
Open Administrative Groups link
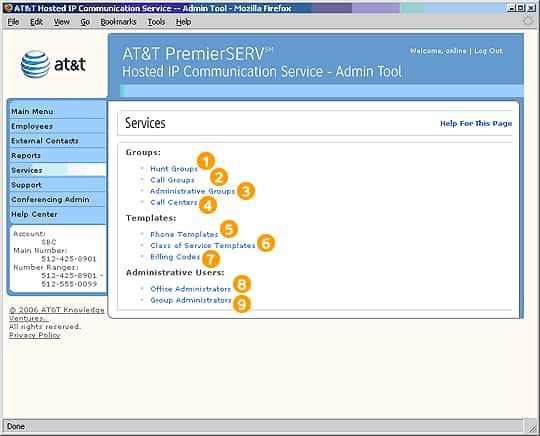pyautogui.click(x=193, y=191)
